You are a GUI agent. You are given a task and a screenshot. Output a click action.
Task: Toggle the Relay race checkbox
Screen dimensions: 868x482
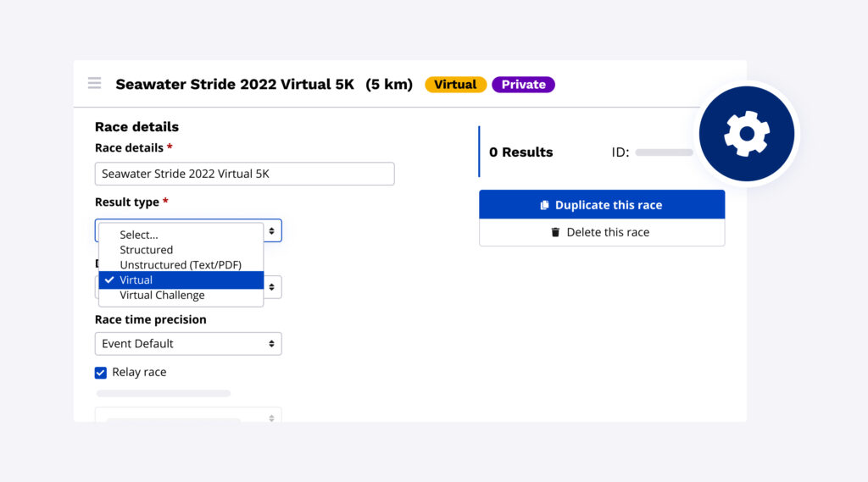(x=101, y=373)
